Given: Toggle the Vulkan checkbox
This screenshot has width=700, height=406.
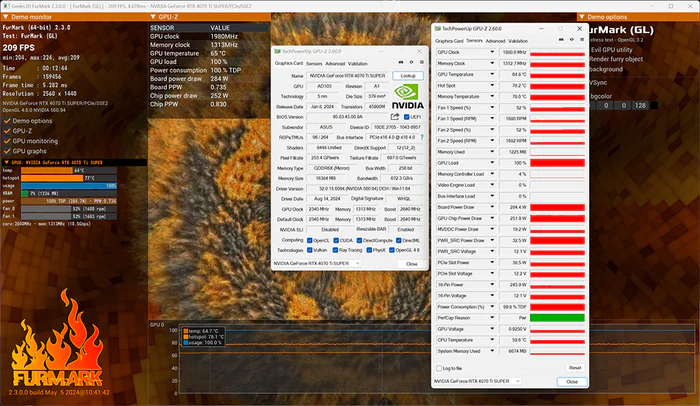Looking at the screenshot, I should click(309, 250).
